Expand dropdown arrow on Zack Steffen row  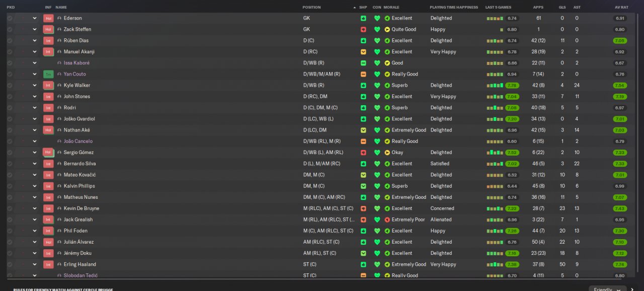35,29
